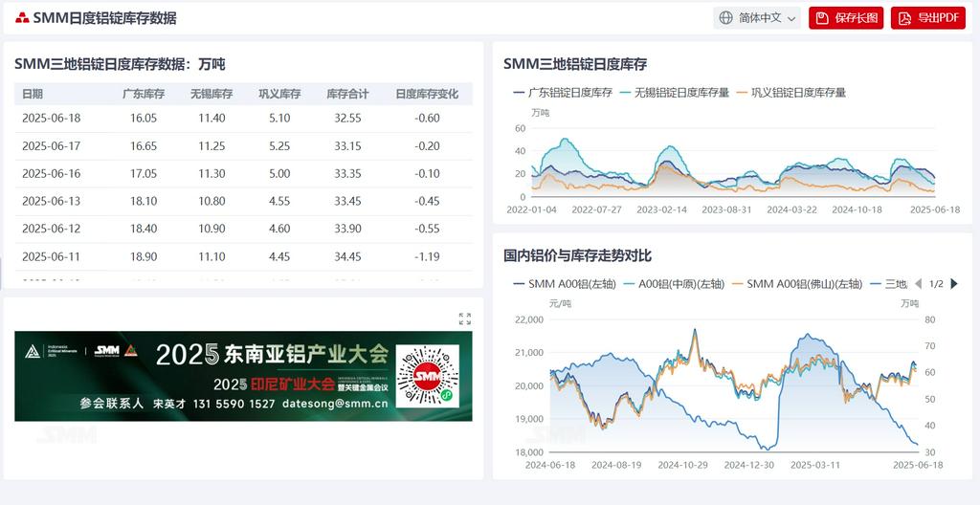Click the 32.55 total inventory value
This screenshot has width=980, height=505.
click(x=347, y=119)
